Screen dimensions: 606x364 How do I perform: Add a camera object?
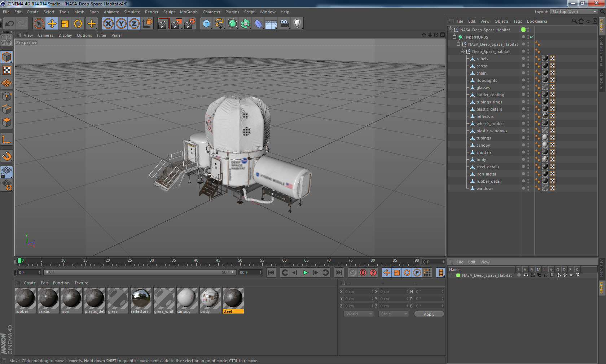pos(284,24)
